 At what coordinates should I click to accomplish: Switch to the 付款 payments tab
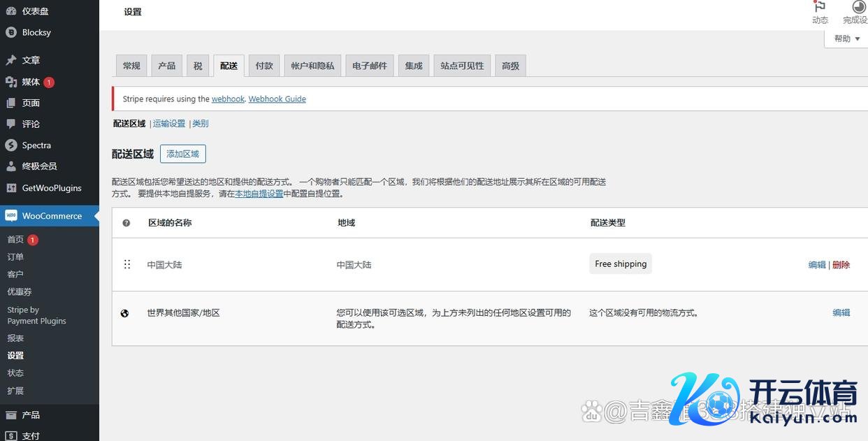click(x=264, y=66)
